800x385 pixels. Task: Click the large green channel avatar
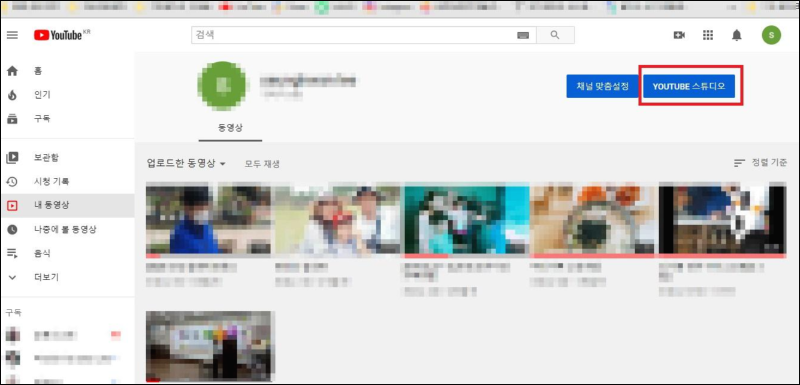[222, 86]
